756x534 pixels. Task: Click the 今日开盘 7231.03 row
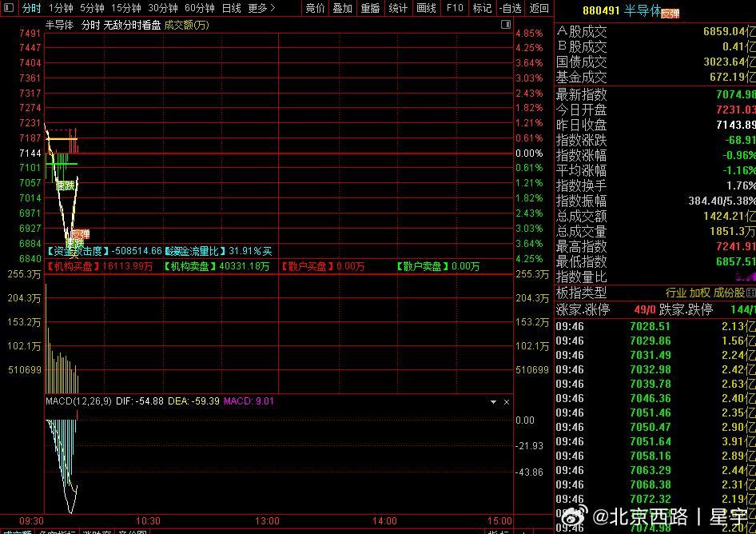(655, 110)
